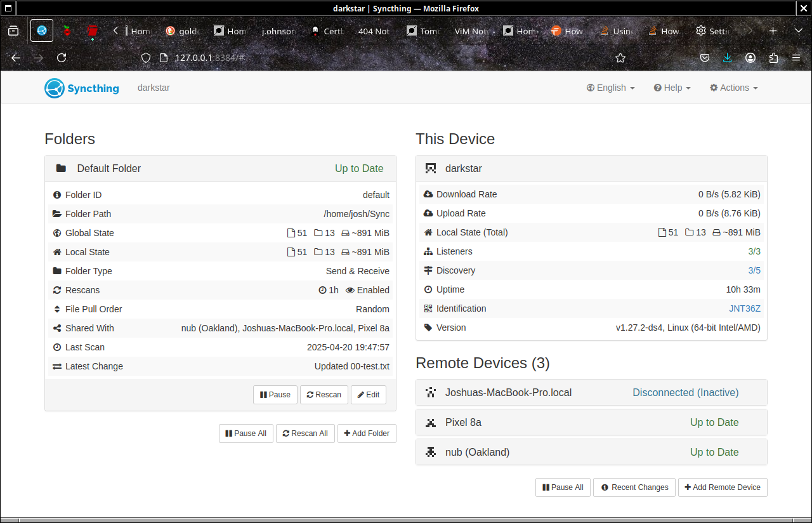Image resolution: width=812 pixels, height=523 pixels.
Task: Click the Identification QR code icon
Action: (428, 308)
